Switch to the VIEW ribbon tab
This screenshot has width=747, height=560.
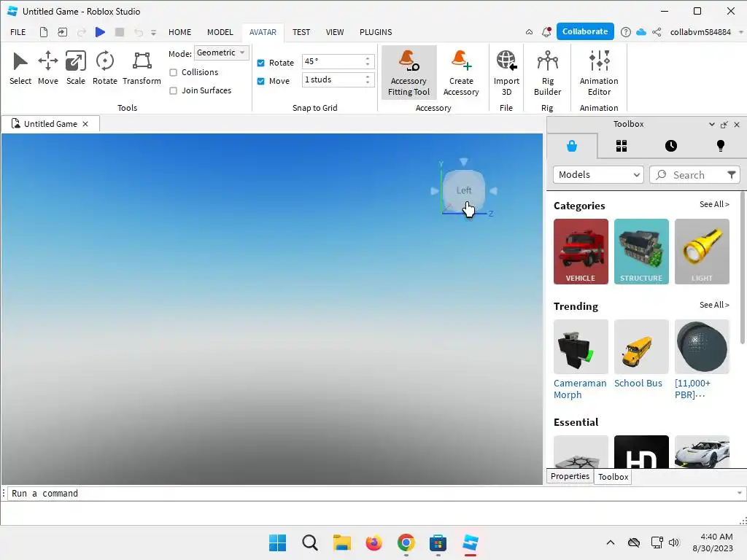(x=334, y=32)
